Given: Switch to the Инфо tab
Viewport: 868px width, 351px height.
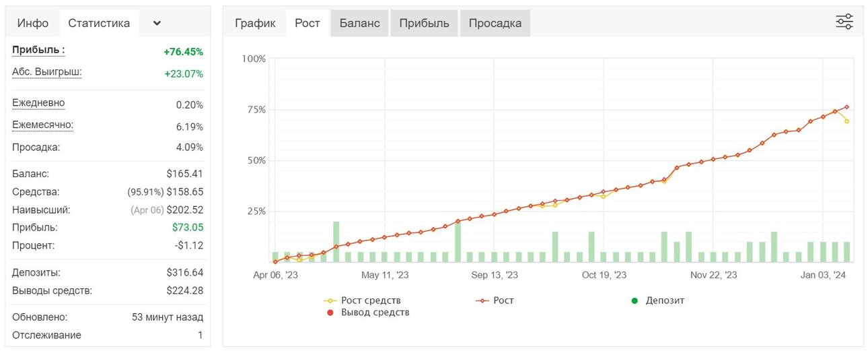Looking at the screenshot, I should click(33, 23).
